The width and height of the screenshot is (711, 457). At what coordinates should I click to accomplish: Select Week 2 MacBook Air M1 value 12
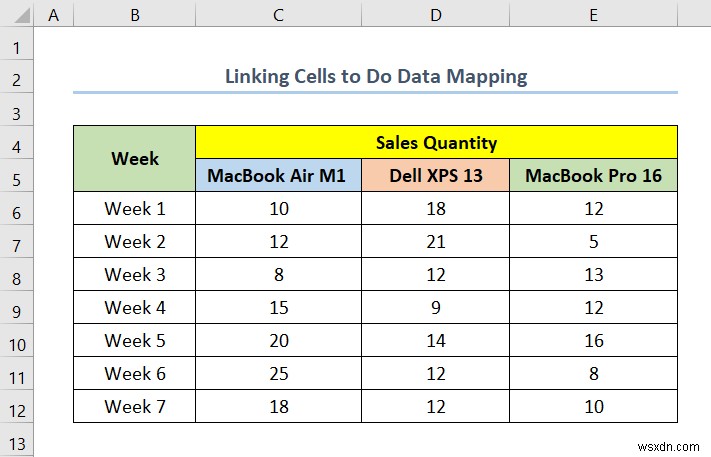pos(278,242)
